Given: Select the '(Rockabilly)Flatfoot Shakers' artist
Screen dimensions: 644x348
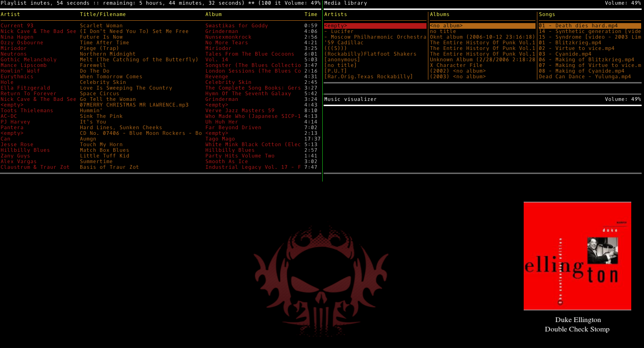Looking at the screenshot, I should point(370,54).
